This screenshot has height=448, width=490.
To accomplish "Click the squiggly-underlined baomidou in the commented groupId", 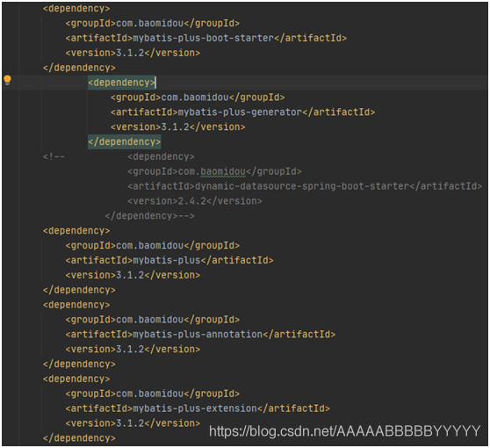I will pos(223,171).
